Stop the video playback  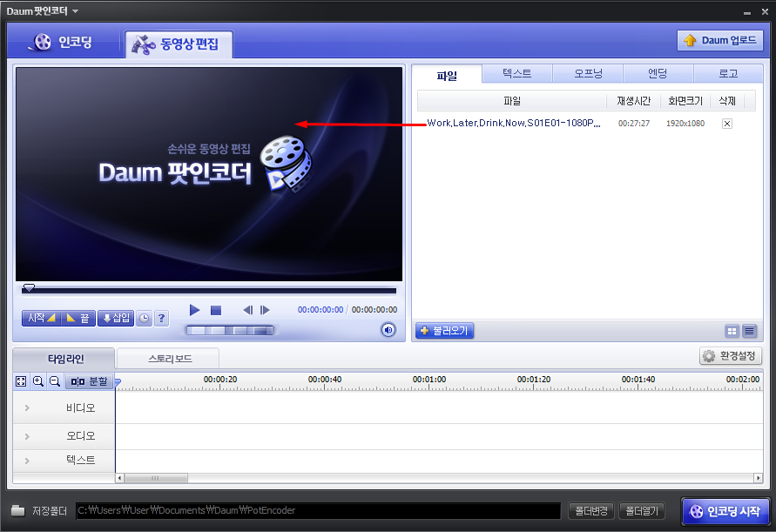click(x=216, y=310)
